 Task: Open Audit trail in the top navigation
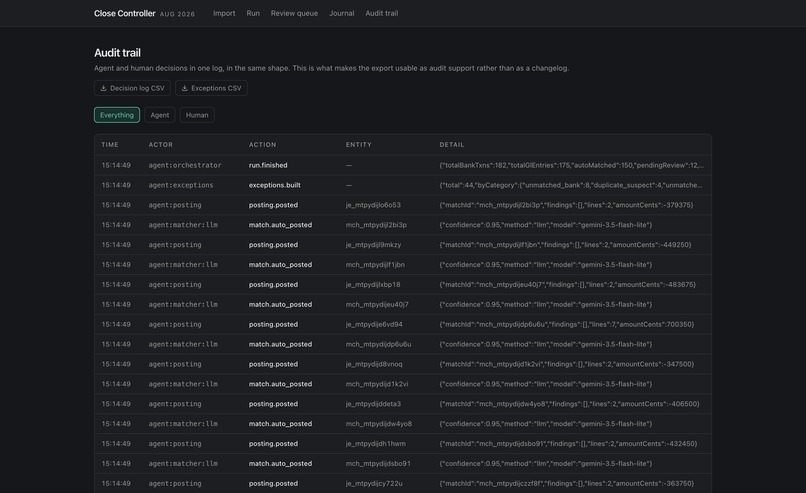pyautogui.click(x=381, y=13)
